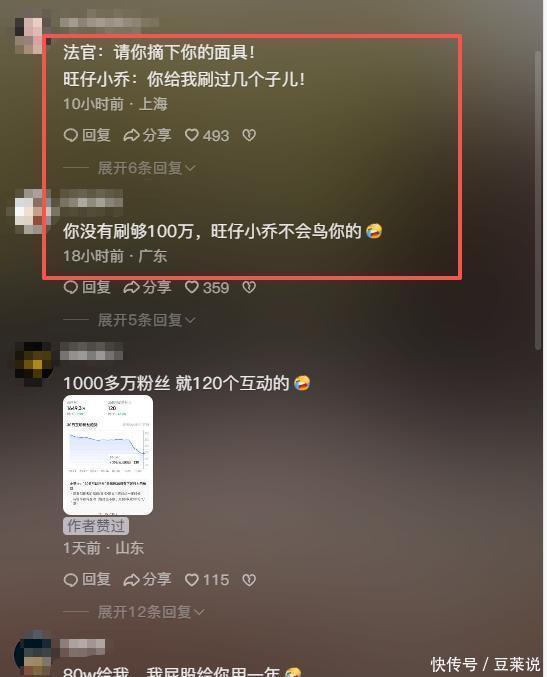547x677 pixels.
Task: Open the avatar of the Shandong commenter
Action: click(34, 364)
